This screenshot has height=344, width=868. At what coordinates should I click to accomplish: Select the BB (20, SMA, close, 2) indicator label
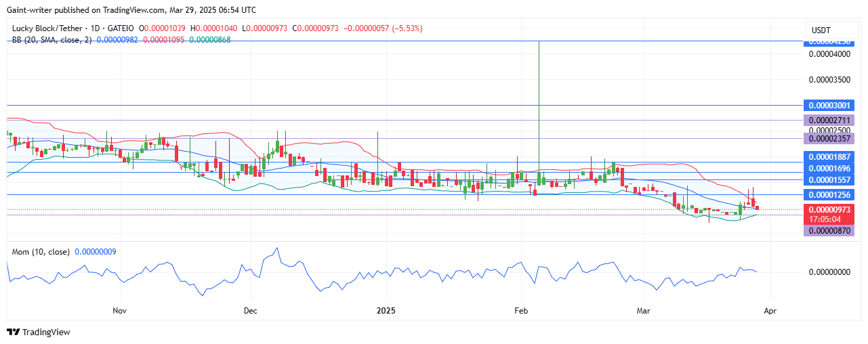[x=52, y=40]
